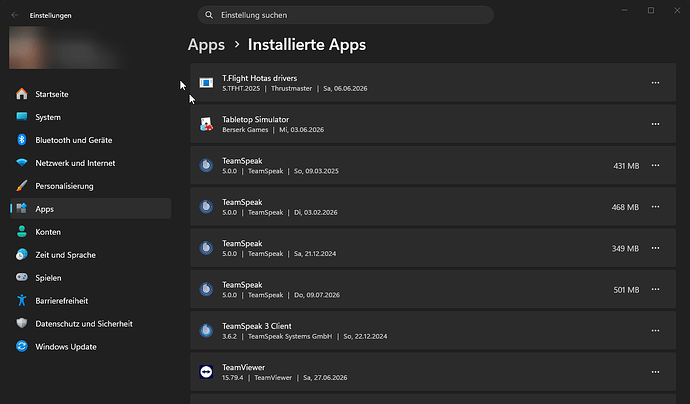The height and width of the screenshot is (404, 690).
Task: Maximize the Einstellungen window
Action: [x=651, y=10]
